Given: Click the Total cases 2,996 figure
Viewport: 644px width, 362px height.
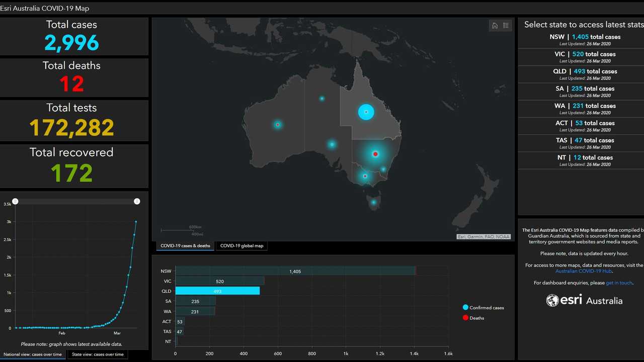Looking at the screenshot, I should tap(71, 43).
